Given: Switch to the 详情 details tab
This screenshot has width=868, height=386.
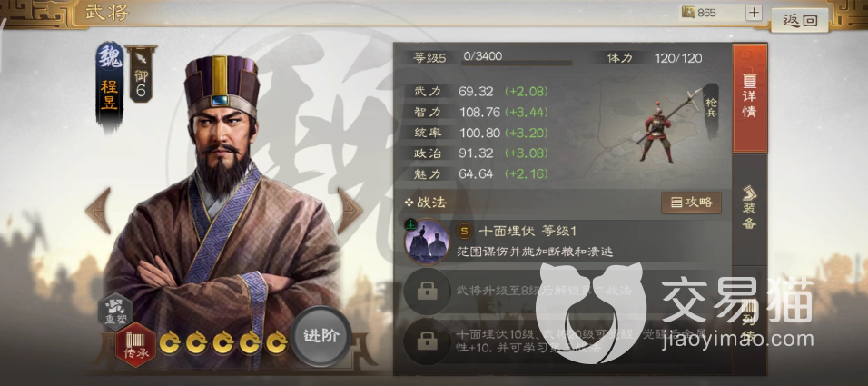Looking at the screenshot, I should point(750,98).
